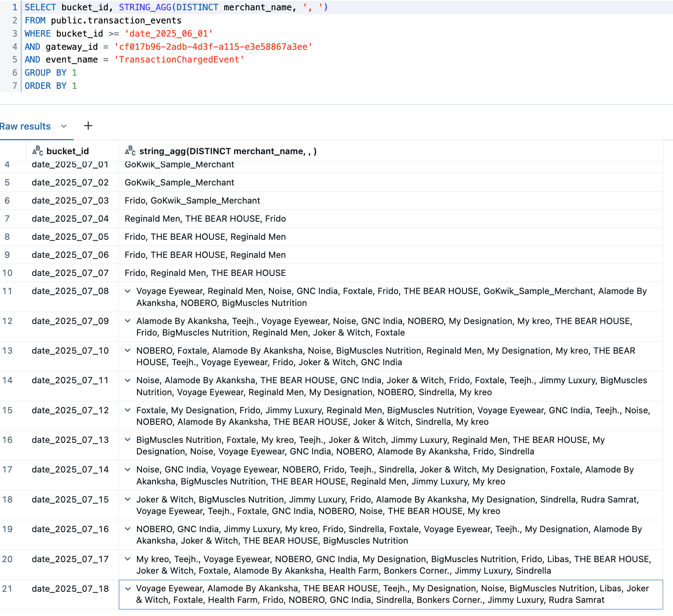Image resolution: width=673 pixels, height=616 pixels.
Task: Select the date_2025_07_07 bucket cell
Action: [72, 273]
